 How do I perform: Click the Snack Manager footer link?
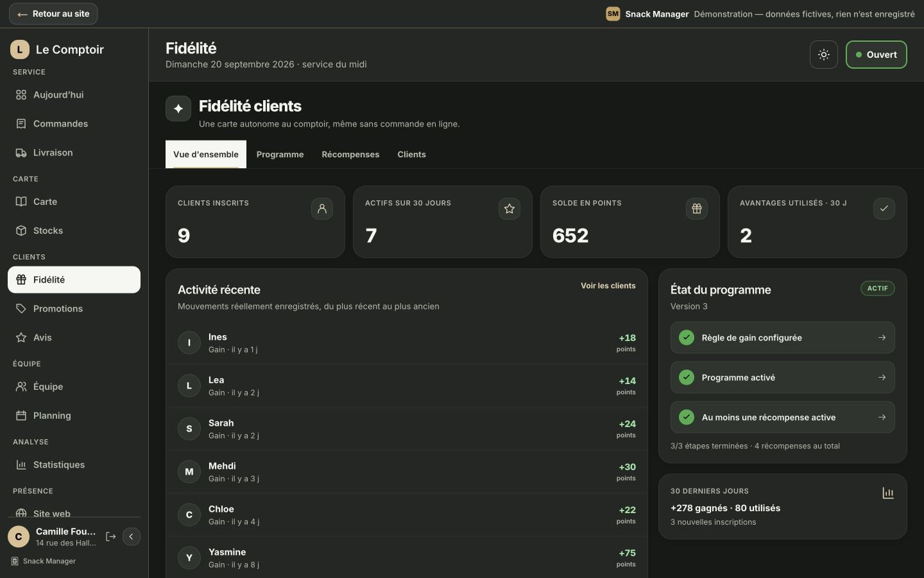tap(44, 561)
